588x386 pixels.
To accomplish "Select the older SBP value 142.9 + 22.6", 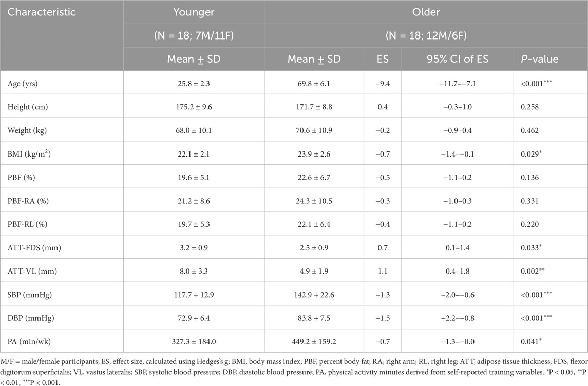I will coord(314,295).
